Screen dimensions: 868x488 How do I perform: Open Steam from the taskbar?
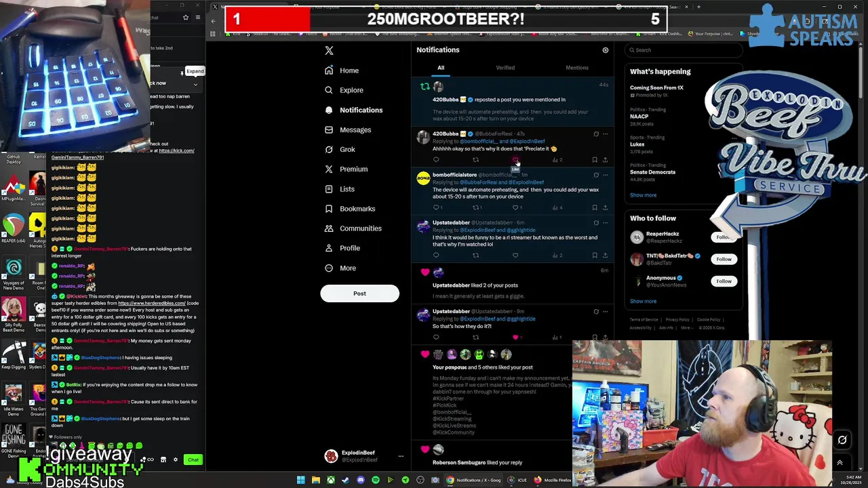click(345, 481)
